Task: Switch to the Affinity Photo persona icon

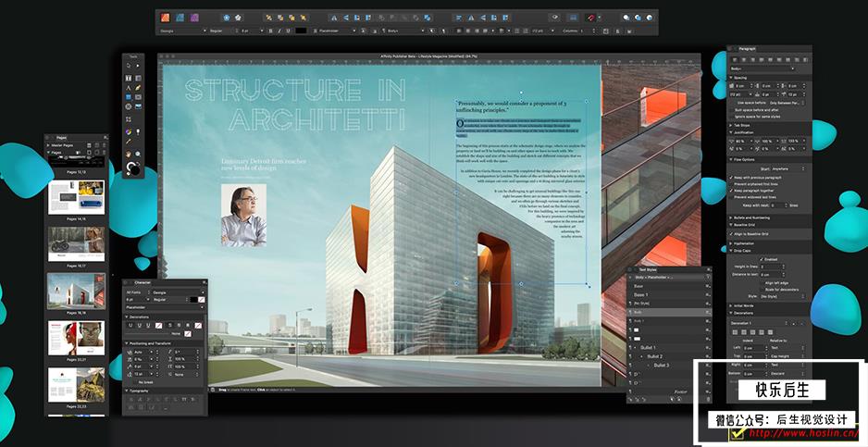Action: point(194,18)
